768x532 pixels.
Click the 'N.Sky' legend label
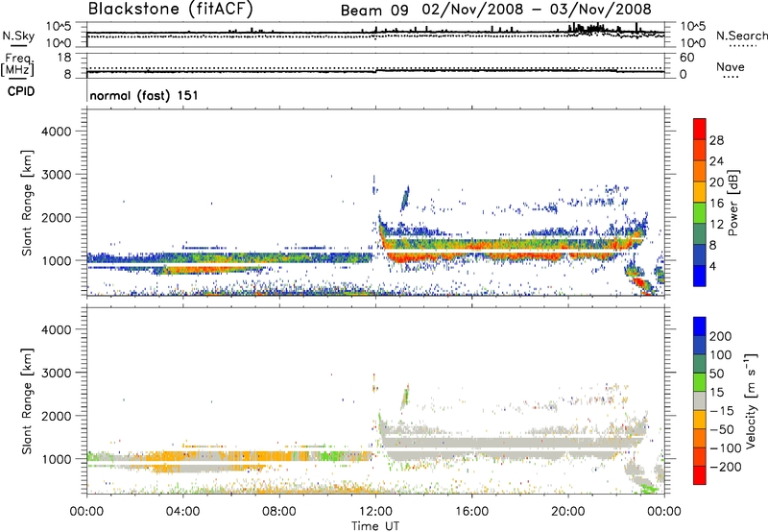tap(18, 36)
